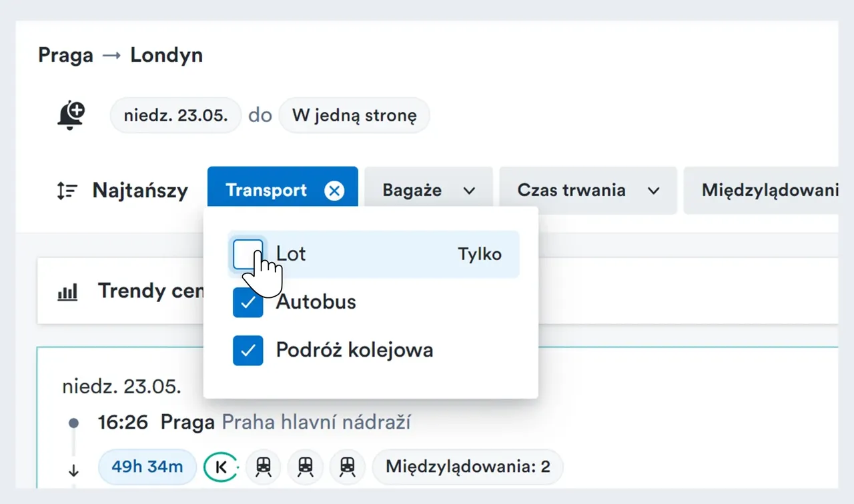Screen dimensions: 854x504
Task: Open the Czas trwania dropdown
Action: pos(588,191)
